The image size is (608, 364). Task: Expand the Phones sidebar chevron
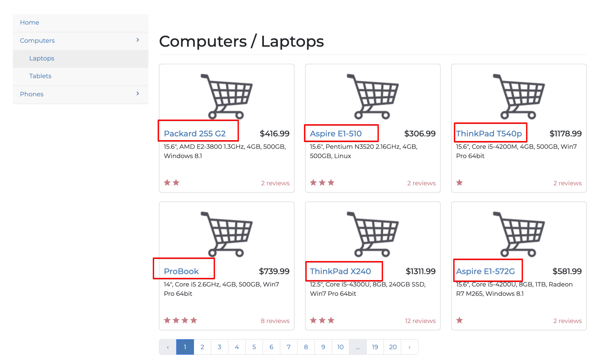[x=137, y=94]
